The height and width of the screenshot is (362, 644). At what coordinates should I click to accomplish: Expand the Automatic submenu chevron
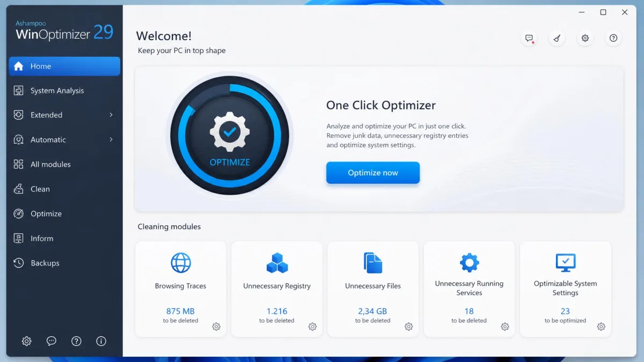click(111, 139)
